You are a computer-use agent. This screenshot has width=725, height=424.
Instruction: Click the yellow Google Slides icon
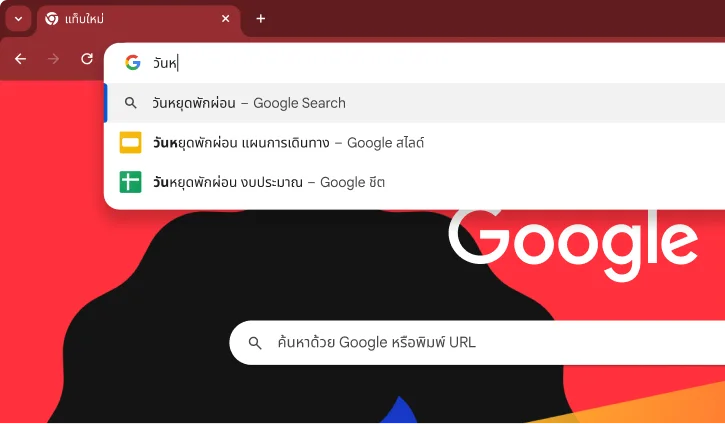click(130, 142)
